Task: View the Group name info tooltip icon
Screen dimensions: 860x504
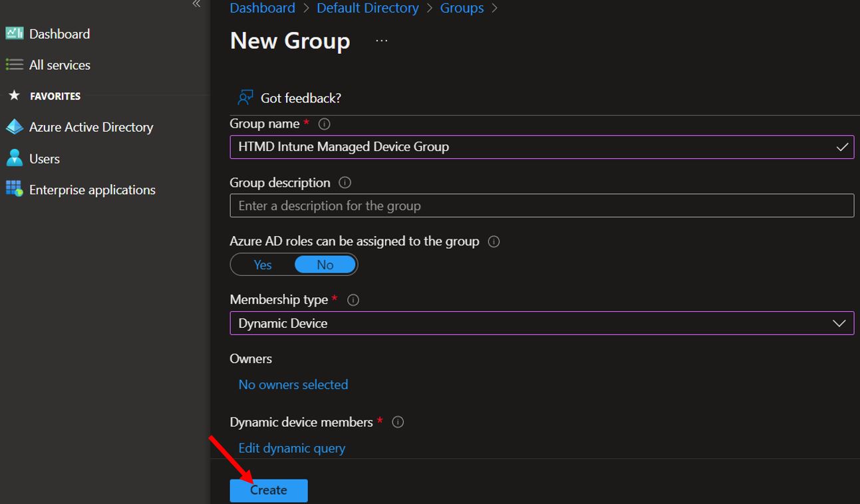Action: [x=323, y=124]
